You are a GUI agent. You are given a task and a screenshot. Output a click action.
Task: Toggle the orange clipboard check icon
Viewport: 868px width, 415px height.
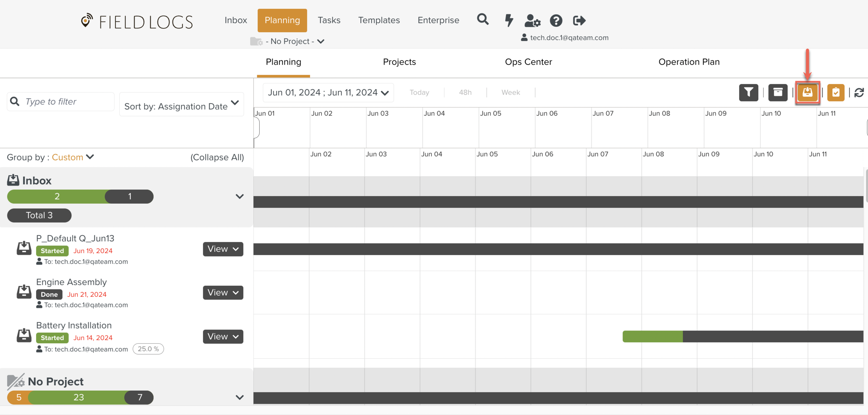click(x=836, y=92)
